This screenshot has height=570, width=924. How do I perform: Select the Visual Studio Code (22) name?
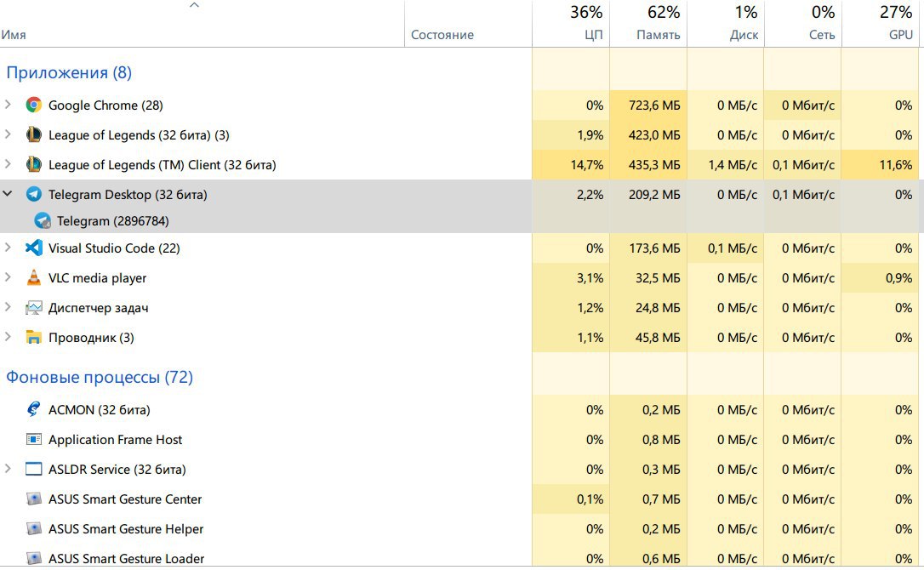pos(114,248)
